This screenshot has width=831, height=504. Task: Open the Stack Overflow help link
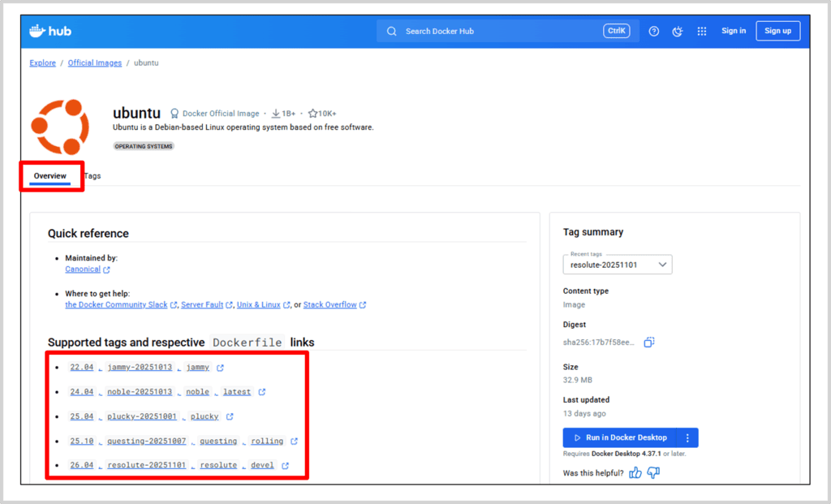[329, 305]
